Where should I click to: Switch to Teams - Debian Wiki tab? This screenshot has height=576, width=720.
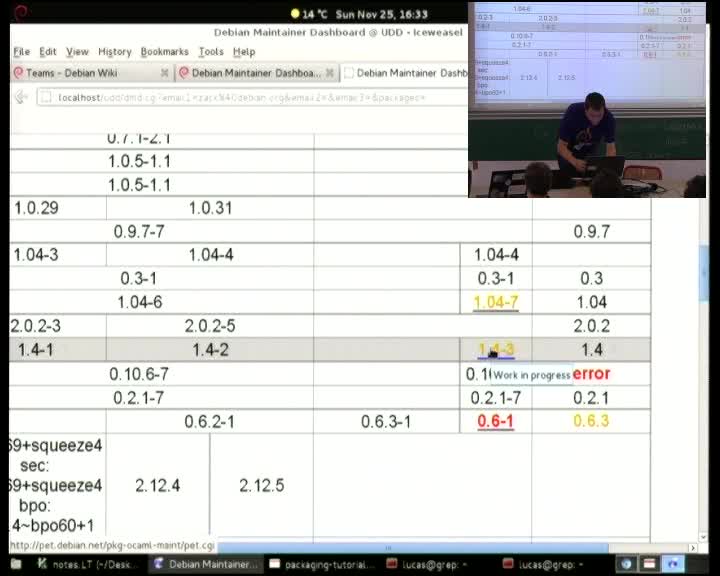85,73
